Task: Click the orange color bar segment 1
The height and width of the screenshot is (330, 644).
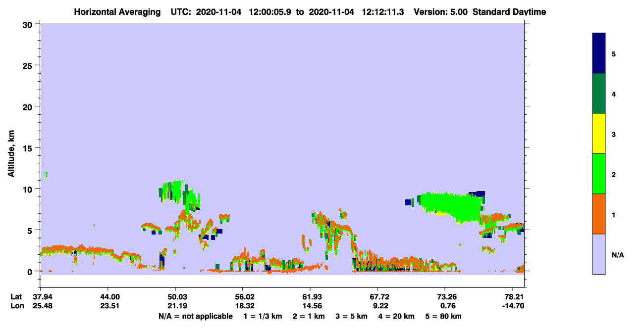Action: [599, 214]
